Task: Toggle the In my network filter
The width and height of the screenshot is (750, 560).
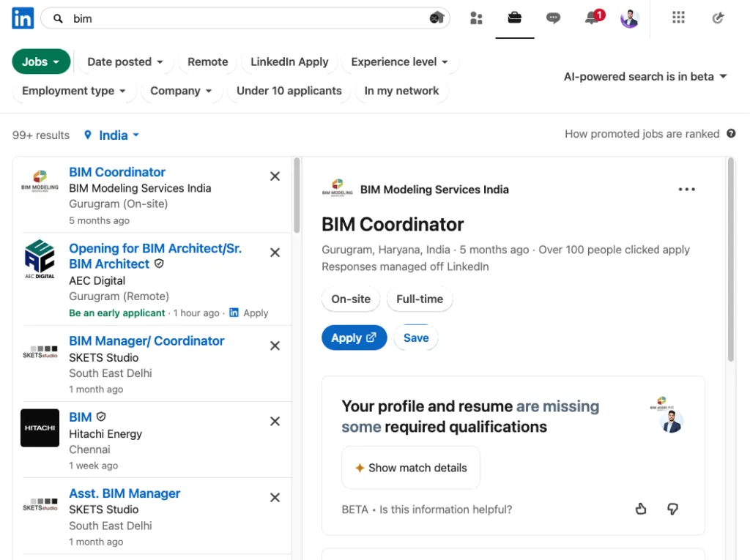Action: 401,91
